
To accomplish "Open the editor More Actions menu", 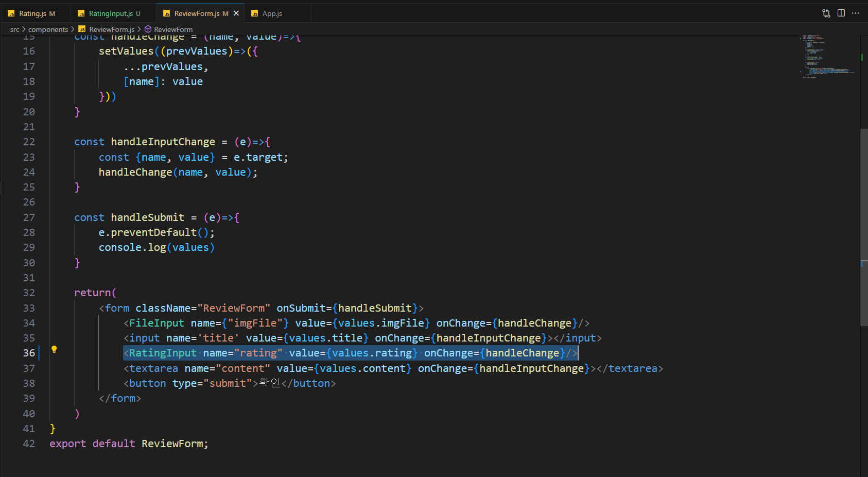I will (x=856, y=13).
